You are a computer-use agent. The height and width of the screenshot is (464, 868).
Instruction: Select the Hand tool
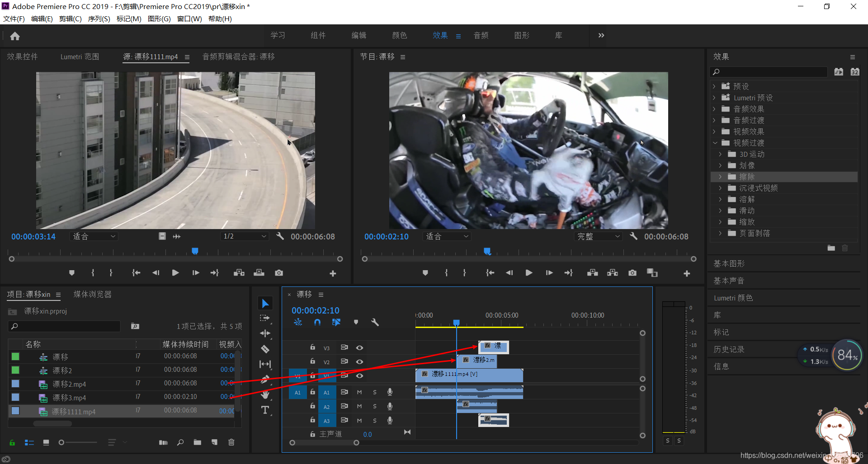pos(265,395)
